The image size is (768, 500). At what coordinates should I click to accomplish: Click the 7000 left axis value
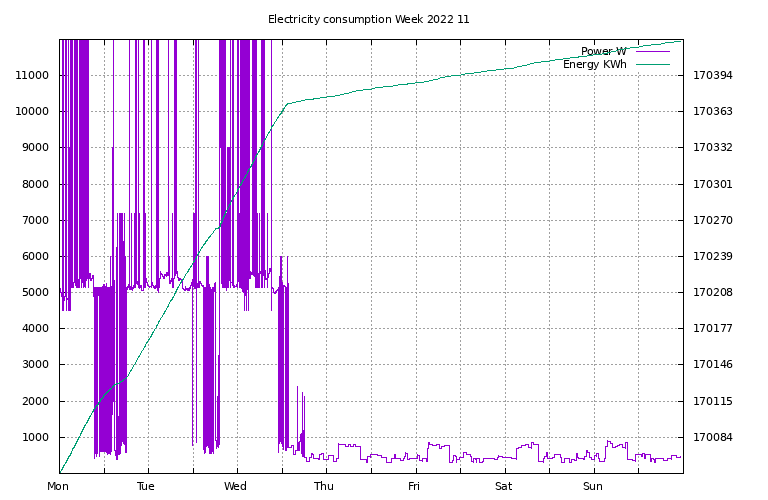pyautogui.click(x=36, y=220)
